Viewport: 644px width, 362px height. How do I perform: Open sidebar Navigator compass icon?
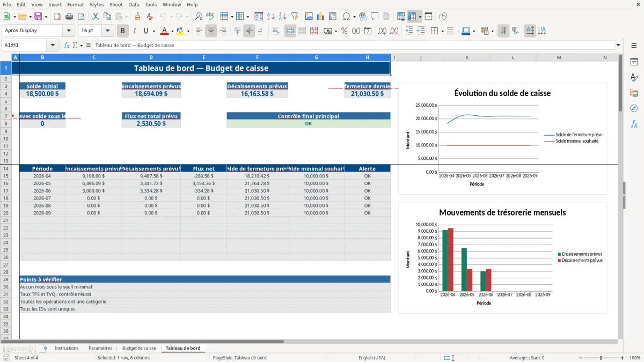pos(634,108)
